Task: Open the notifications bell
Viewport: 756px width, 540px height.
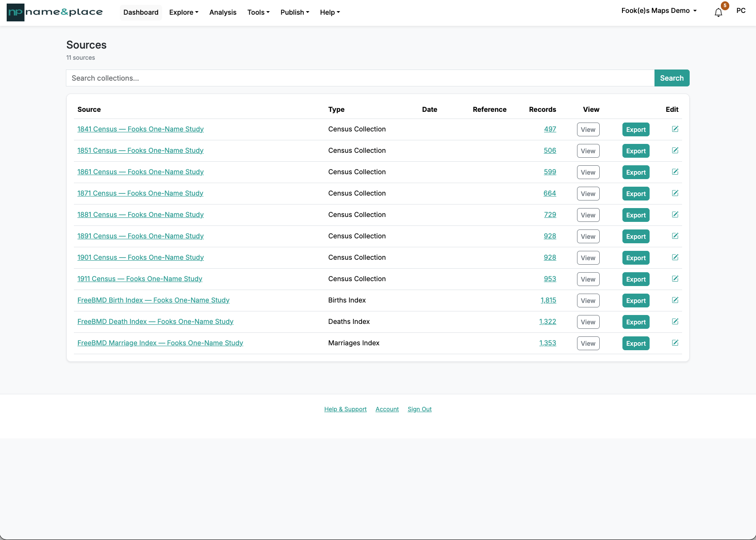Action: coord(718,12)
